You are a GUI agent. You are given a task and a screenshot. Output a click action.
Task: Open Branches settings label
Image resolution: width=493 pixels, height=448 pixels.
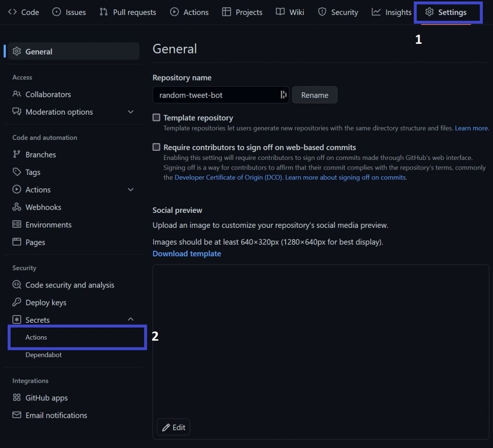tap(40, 155)
